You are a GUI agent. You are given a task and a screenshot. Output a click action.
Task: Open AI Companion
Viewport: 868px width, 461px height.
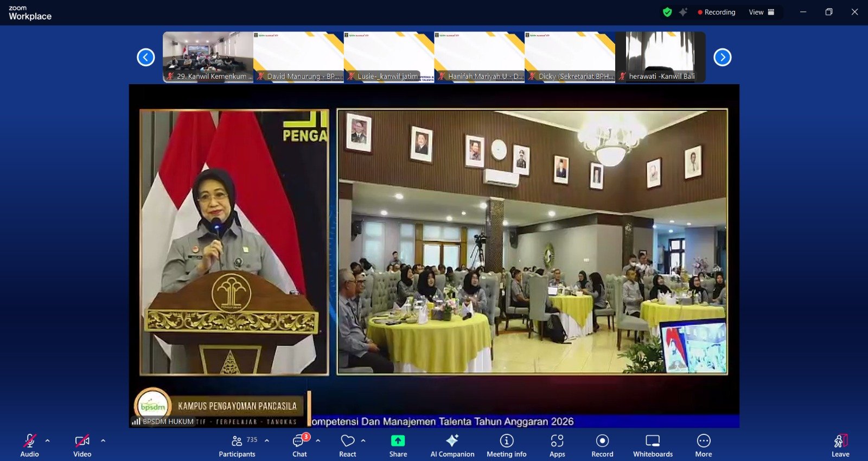(x=452, y=441)
